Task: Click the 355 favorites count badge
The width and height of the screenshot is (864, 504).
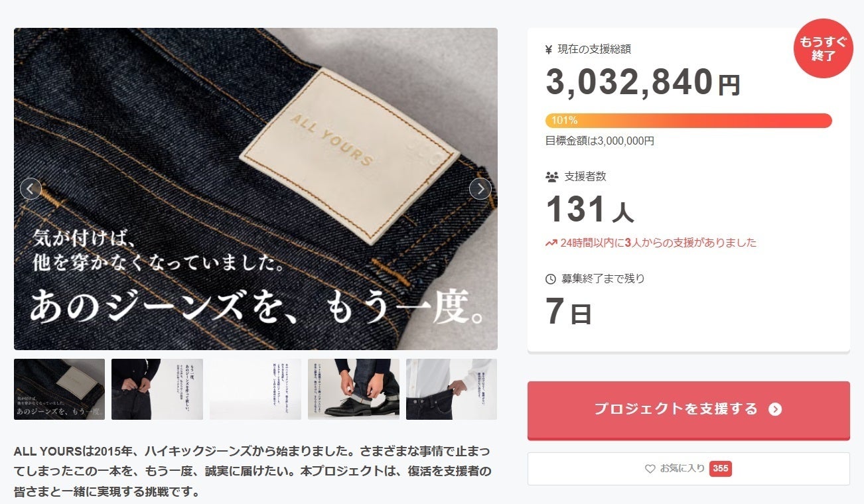Action: point(720,469)
